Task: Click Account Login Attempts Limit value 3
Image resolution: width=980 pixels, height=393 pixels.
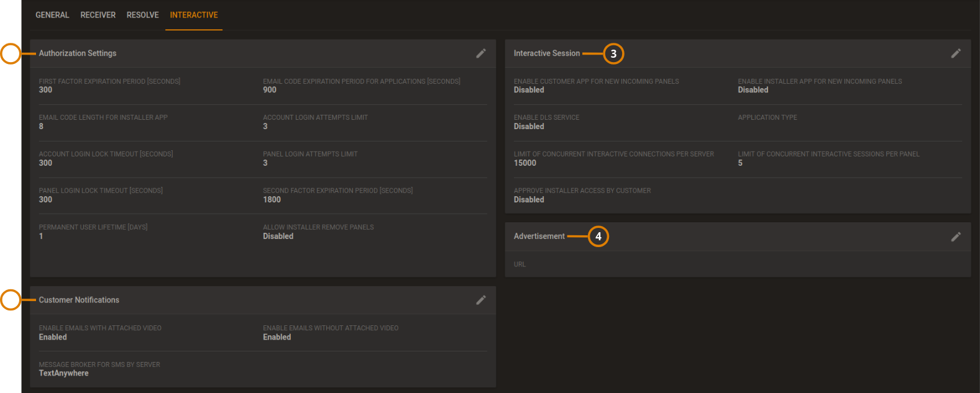Action: 265,127
